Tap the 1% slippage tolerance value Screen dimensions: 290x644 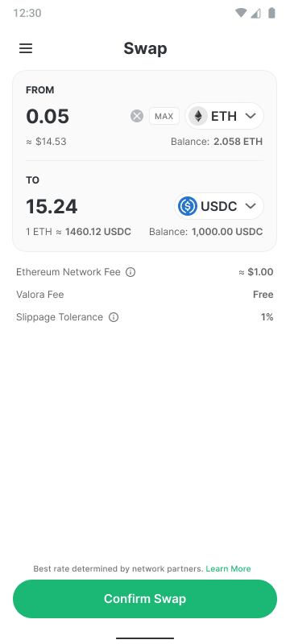click(x=267, y=317)
